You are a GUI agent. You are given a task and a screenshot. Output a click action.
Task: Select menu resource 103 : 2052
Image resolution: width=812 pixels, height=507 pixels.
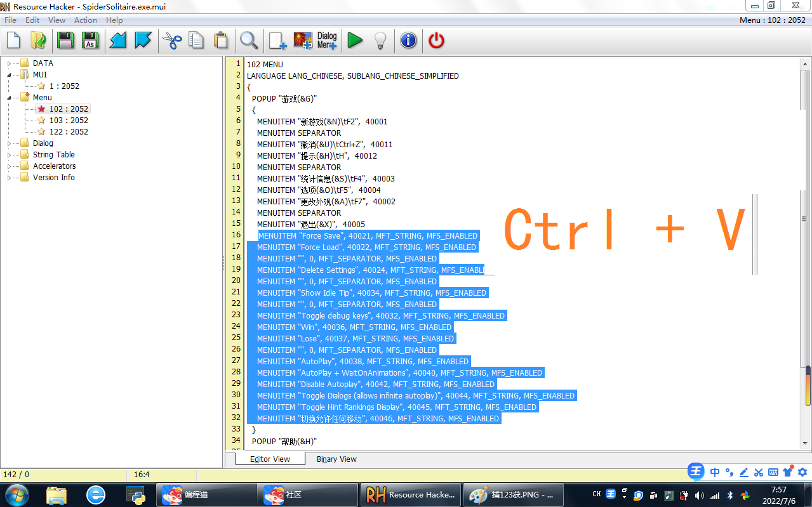pyautogui.click(x=69, y=121)
